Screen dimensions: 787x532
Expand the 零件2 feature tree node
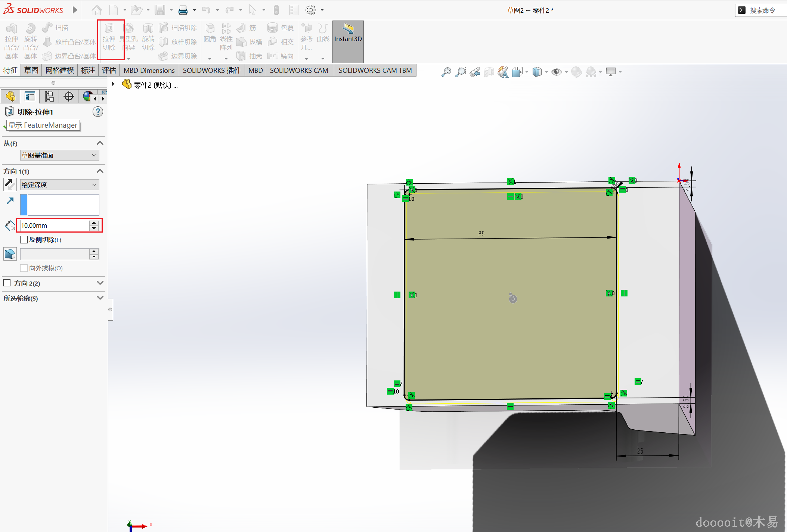pyautogui.click(x=113, y=84)
